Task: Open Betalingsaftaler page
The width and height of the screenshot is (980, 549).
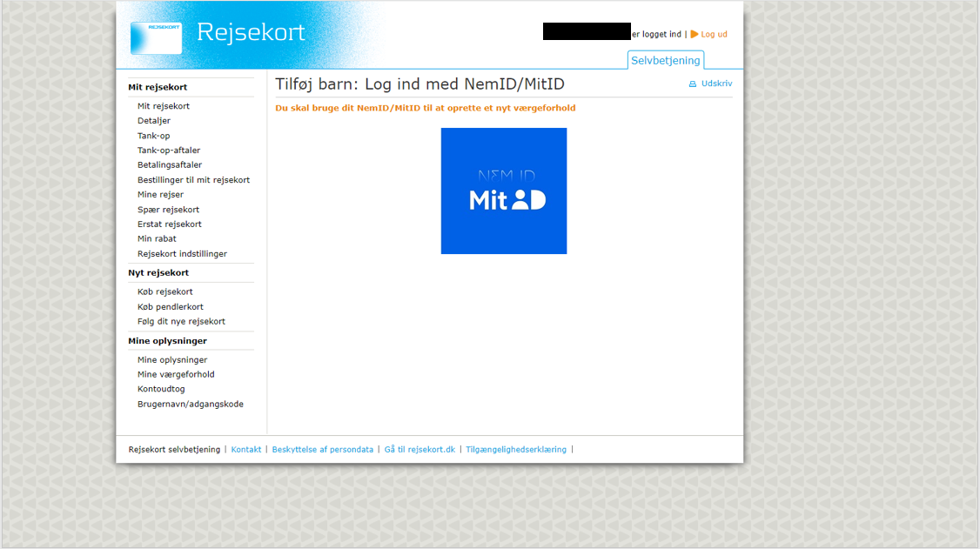Action: [x=169, y=165]
